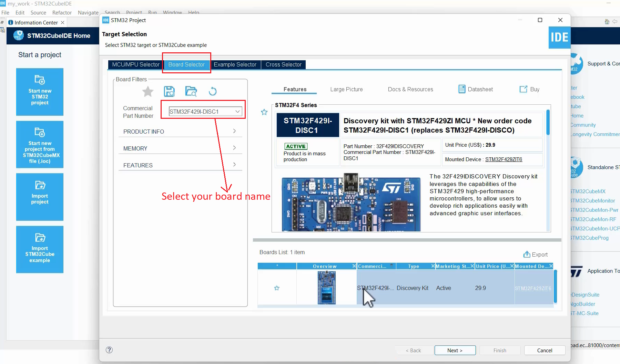Expand the FEATURES filter section
Image resolution: width=620 pixels, height=364 pixels.
pos(180,165)
